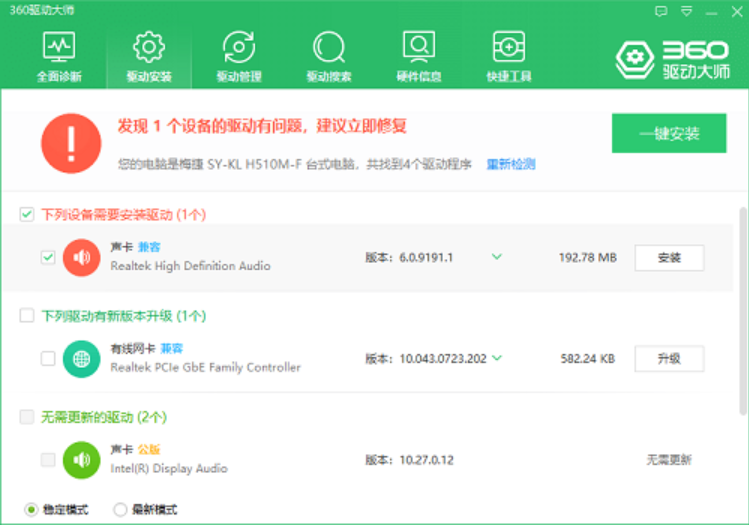This screenshot has width=749, height=525.
Task: Open the 快捷工具 quick tools icon
Action: pyautogui.click(x=508, y=48)
